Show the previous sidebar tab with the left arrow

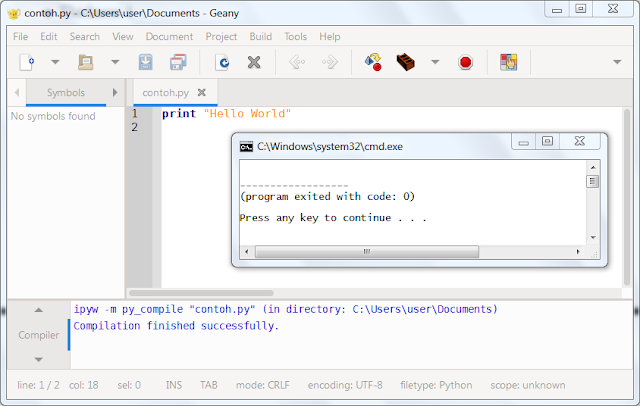(x=17, y=93)
